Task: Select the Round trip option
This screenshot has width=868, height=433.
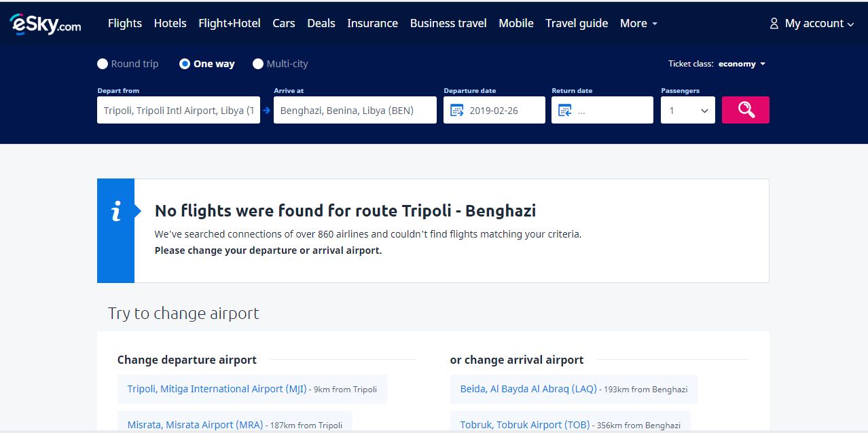Action: click(x=103, y=64)
